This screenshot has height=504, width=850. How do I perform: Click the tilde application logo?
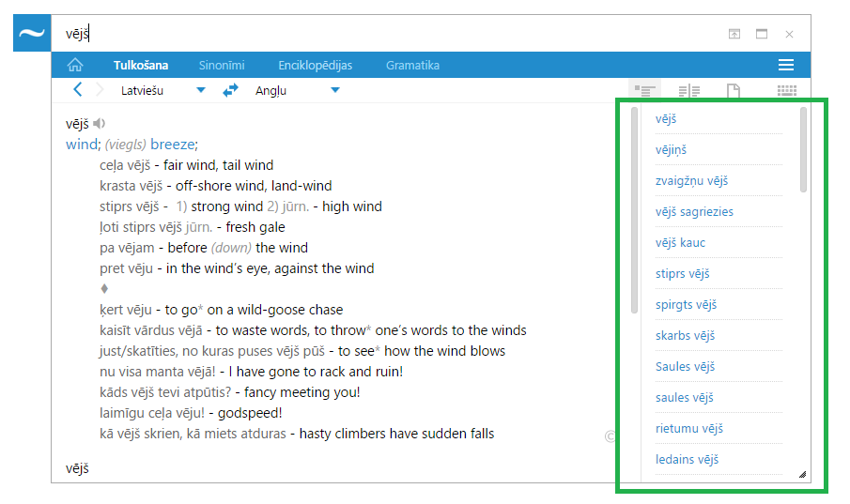[31, 34]
